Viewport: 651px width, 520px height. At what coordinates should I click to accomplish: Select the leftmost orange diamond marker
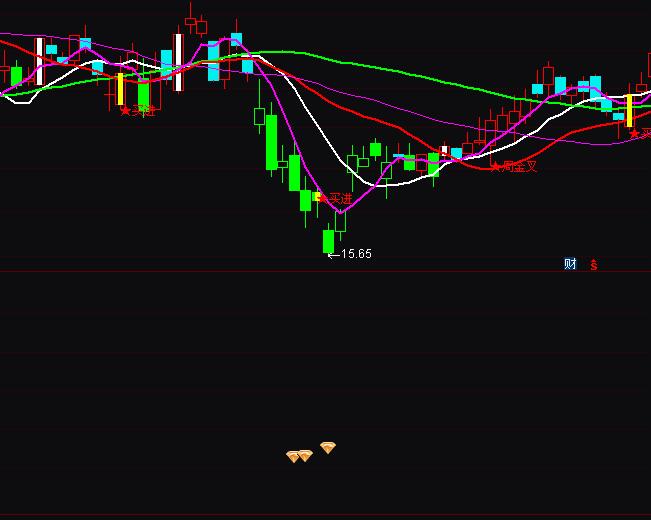tap(293, 457)
